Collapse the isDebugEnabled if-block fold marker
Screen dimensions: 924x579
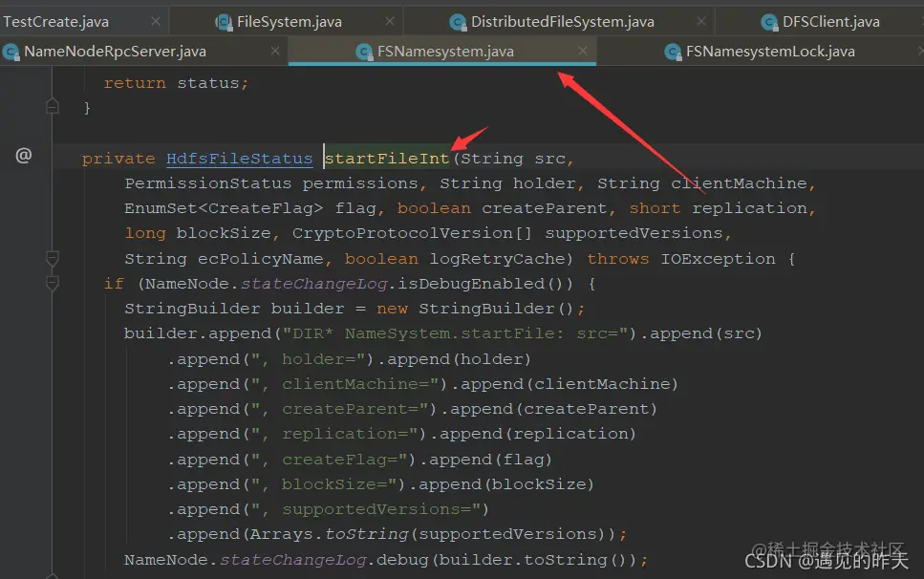tap(53, 284)
